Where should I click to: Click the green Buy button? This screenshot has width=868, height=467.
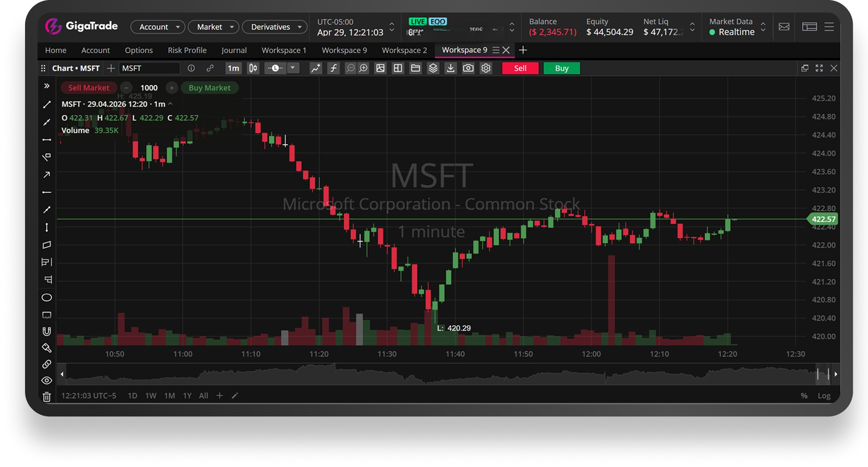562,68
